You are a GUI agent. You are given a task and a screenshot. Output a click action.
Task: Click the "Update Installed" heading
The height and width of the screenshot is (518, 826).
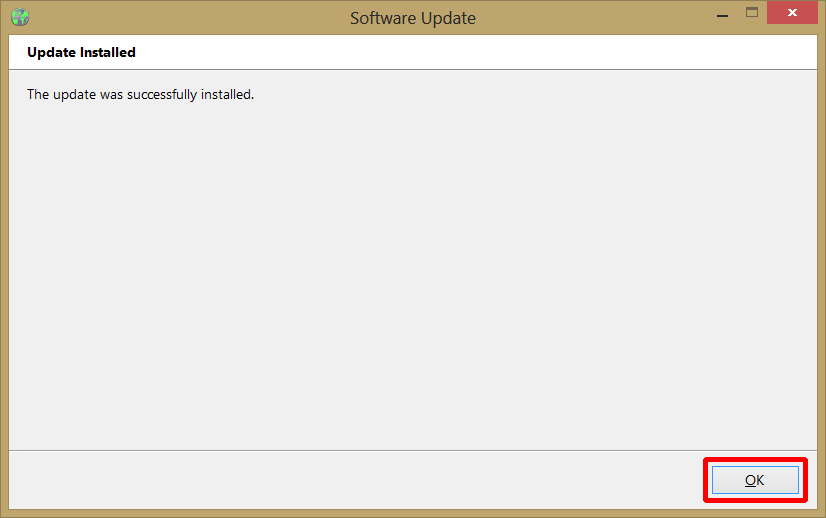[81, 52]
